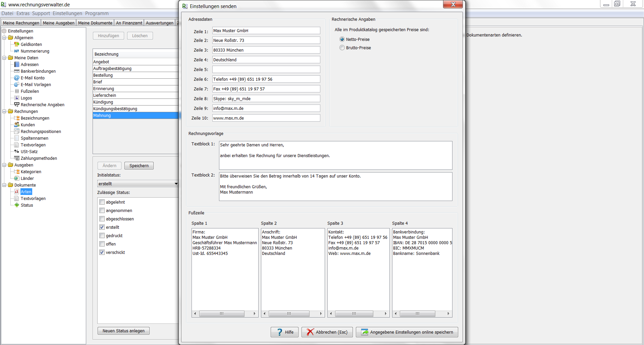Click the Geldkonten icon in settings tree

coord(17,44)
